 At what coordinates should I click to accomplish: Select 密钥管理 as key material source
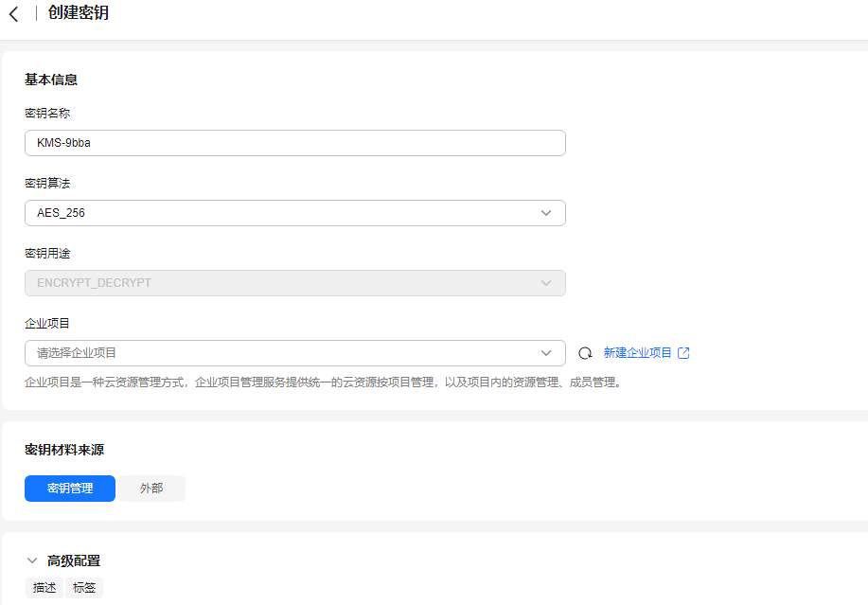point(70,489)
